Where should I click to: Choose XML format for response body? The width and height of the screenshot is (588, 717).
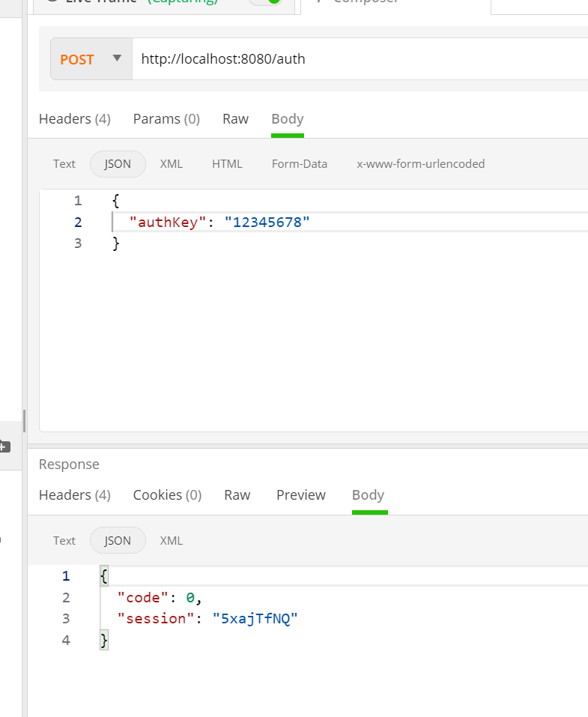click(x=172, y=540)
